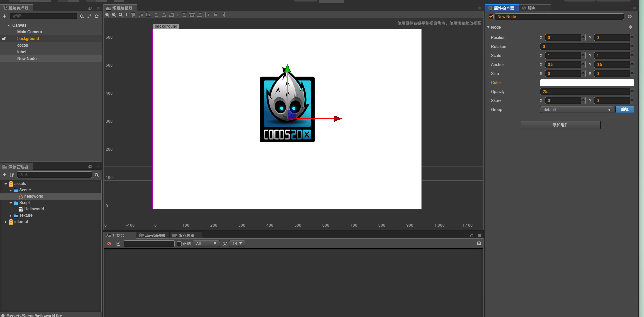This screenshot has width=644, height=317.
Task: Collapse the Node properties section
Action: click(488, 27)
